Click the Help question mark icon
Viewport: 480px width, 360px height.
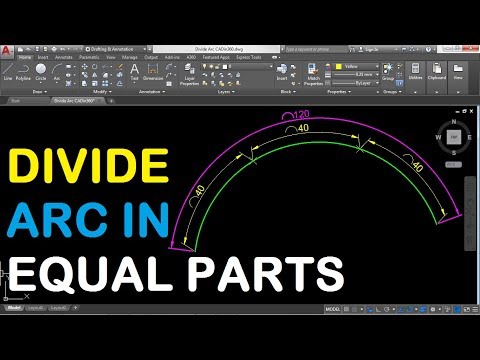[428, 49]
